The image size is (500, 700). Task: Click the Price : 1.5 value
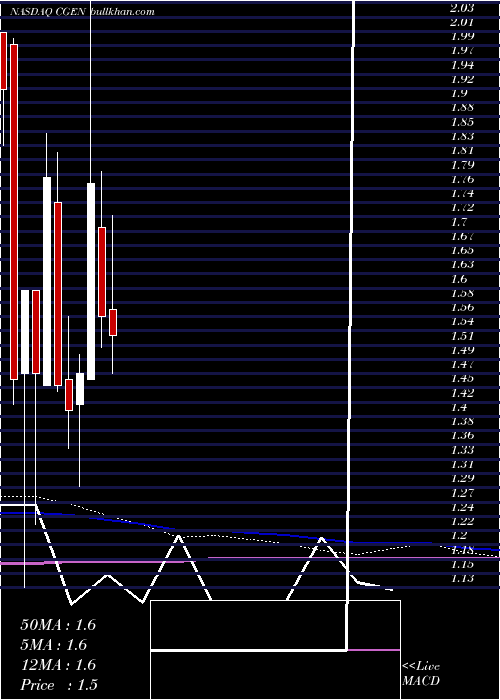pos(59,685)
